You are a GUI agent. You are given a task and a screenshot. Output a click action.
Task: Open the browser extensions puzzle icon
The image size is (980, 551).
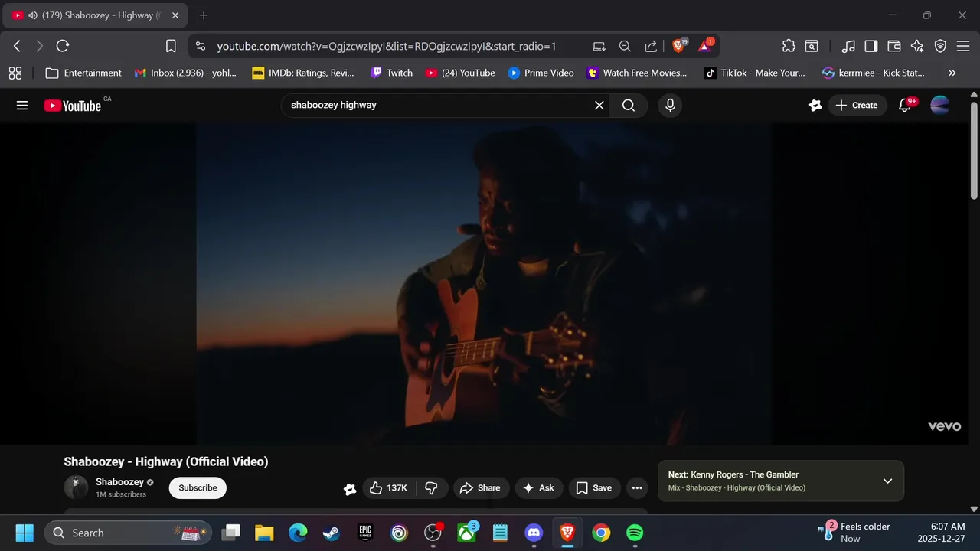coord(789,46)
